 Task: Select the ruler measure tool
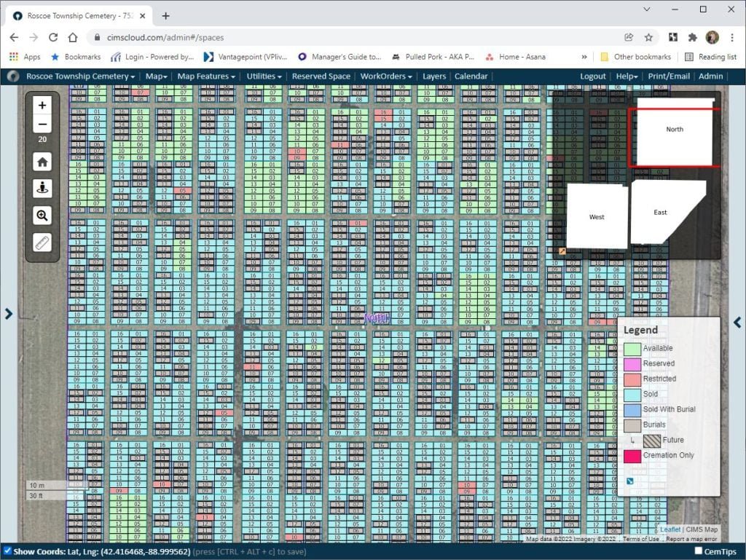pyautogui.click(x=42, y=242)
